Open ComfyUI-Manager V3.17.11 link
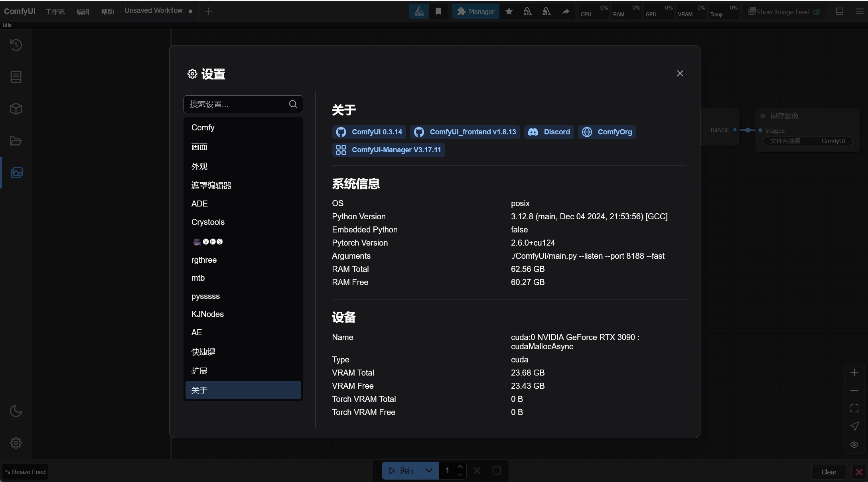The height and width of the screenshot is (482, 868). click(x=389, y=150)
